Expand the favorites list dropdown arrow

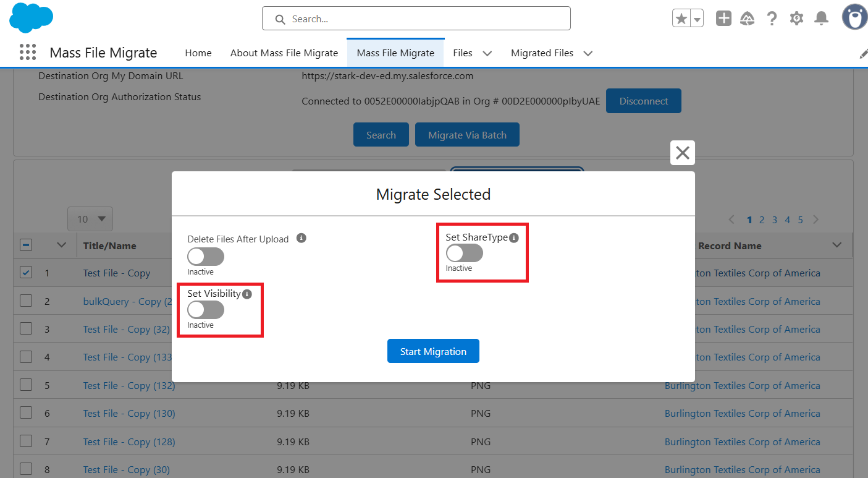(x=697, y=19)
